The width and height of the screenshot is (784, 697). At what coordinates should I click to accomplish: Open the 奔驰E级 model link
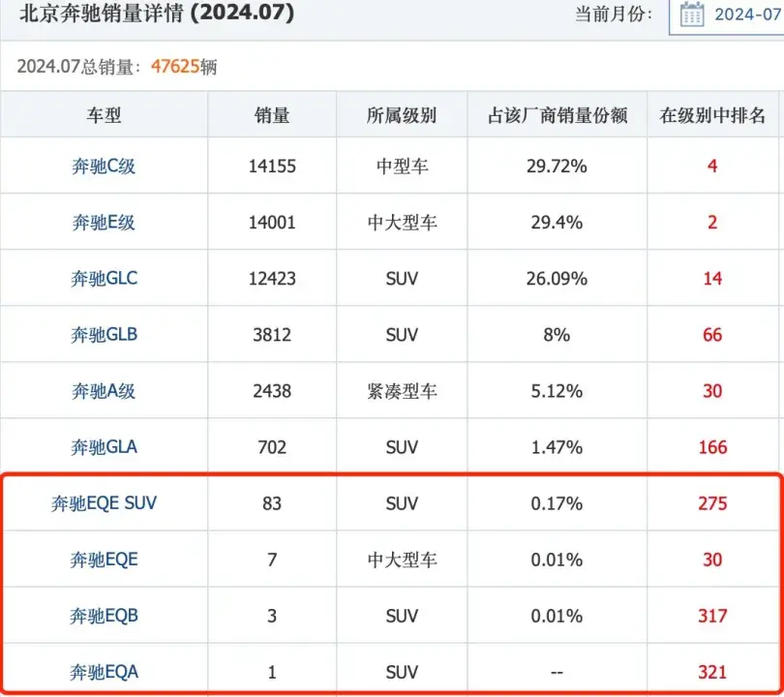(x=104, y=222)
